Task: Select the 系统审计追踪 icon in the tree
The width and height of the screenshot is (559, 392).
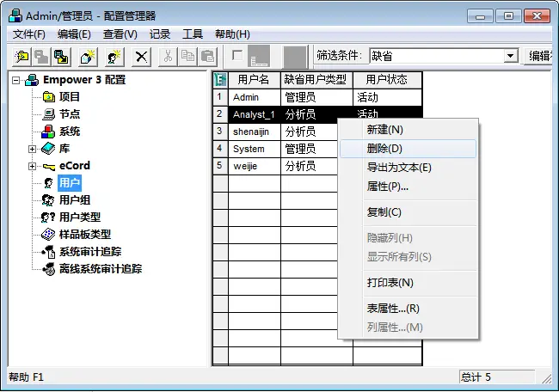Action: tap(48, 252)
